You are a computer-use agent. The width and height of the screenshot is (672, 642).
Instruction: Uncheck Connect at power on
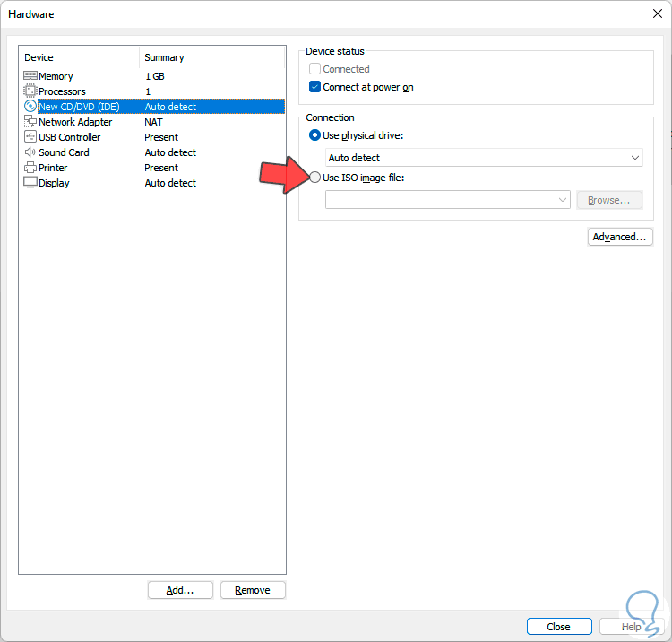tap(315, 87)
